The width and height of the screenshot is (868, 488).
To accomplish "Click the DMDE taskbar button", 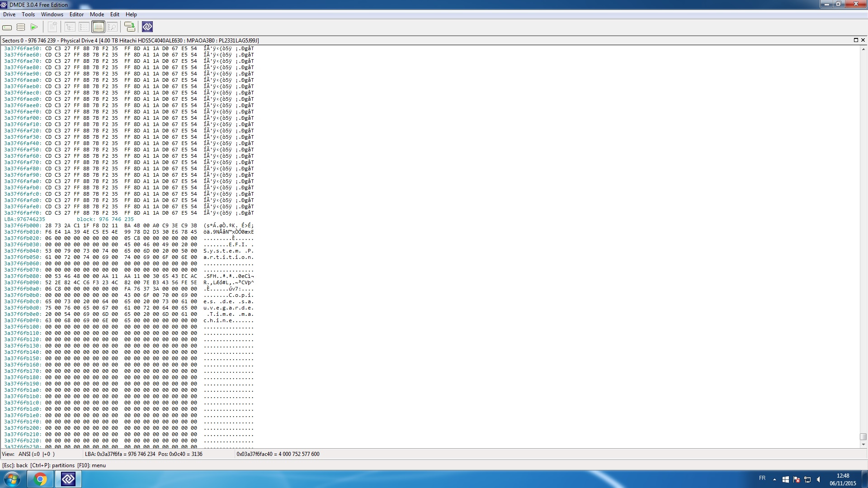I will pyautogui.click(x=68, y=479).
